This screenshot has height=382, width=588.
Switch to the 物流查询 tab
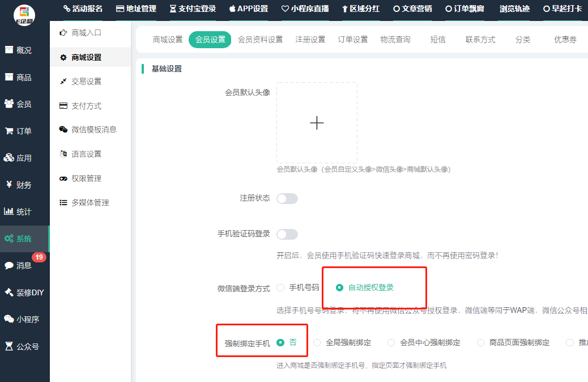(x=395, y=40)
